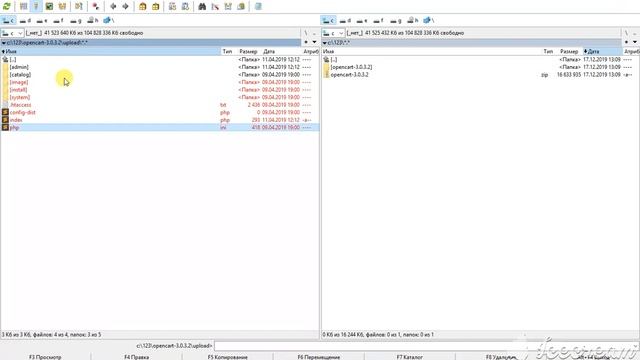Switch left panel to drive e button
The width and height of the screenshot is (640, 360).
pos(42,20)
